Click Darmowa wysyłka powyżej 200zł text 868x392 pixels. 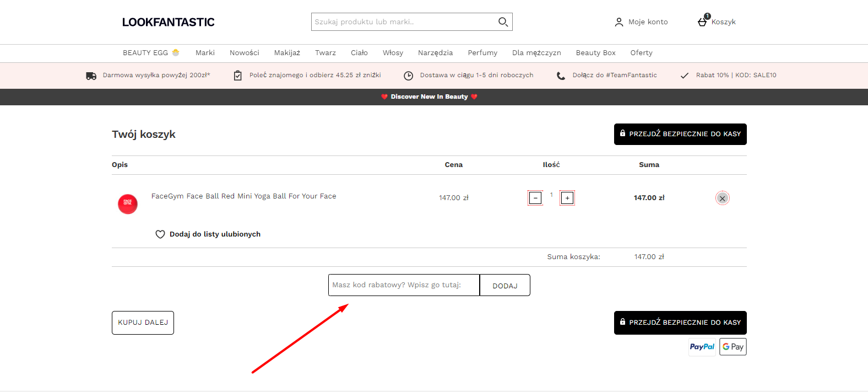point(156,76)
